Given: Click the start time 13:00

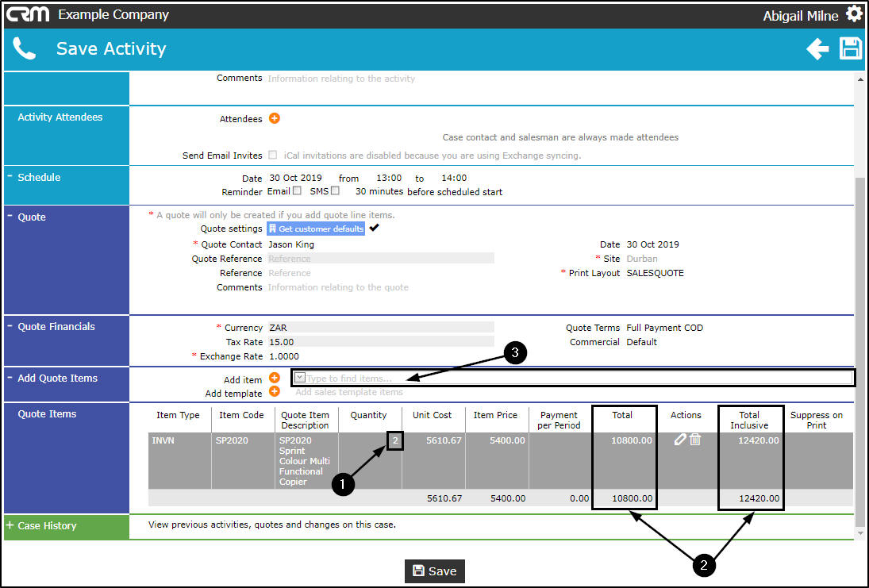Looking at the screenshot, I should click(389, 178).
